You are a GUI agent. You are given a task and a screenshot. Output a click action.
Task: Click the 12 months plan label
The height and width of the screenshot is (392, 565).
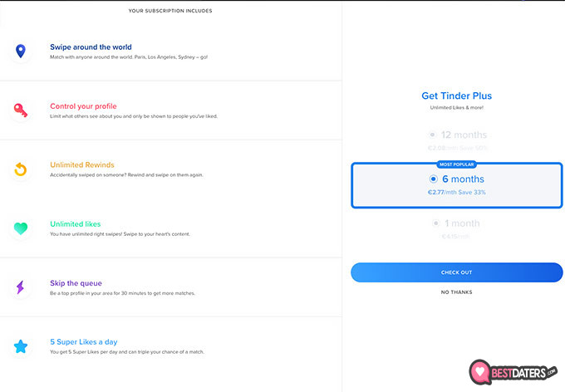coord(464,135)
